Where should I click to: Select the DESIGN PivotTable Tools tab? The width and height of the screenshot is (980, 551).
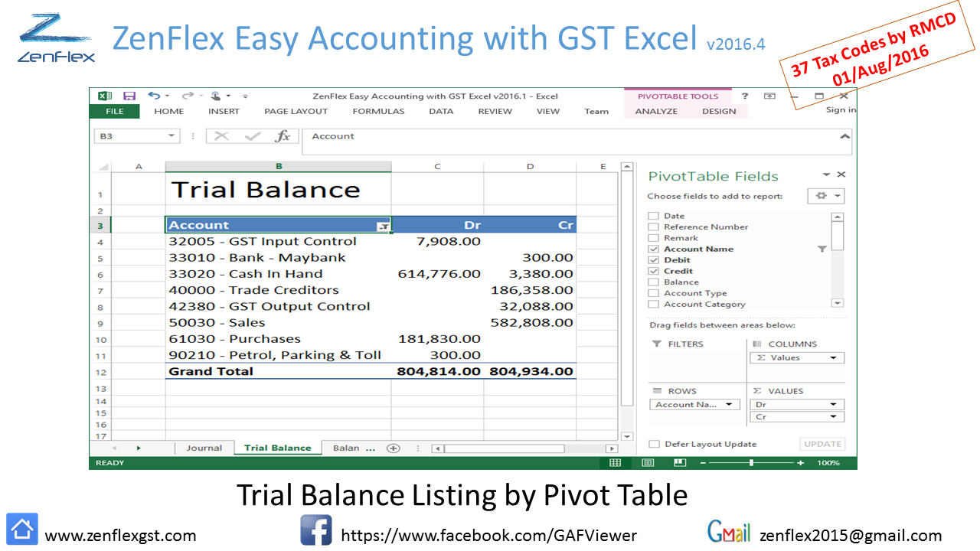[719, 112]
